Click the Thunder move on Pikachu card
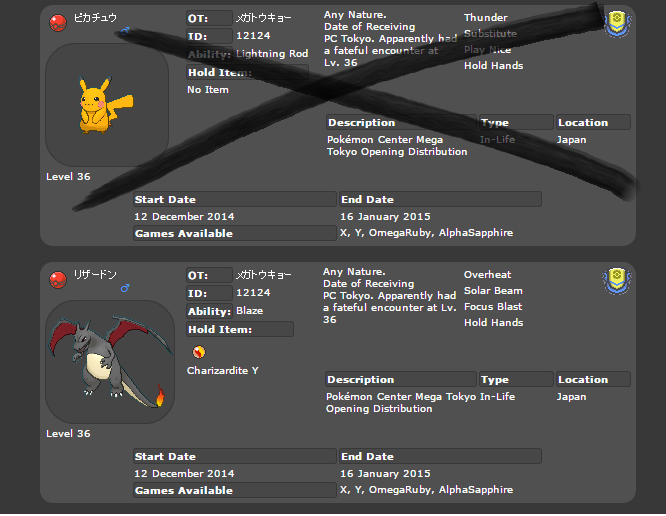Screen dimensions: 666x516 coord(485,18)
